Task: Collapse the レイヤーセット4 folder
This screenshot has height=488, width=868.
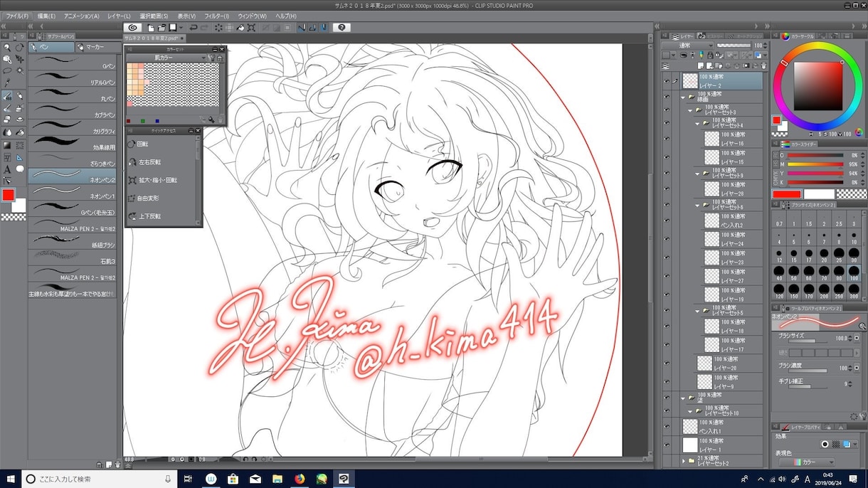Action: pyautogui.click(x=697, y=124)
